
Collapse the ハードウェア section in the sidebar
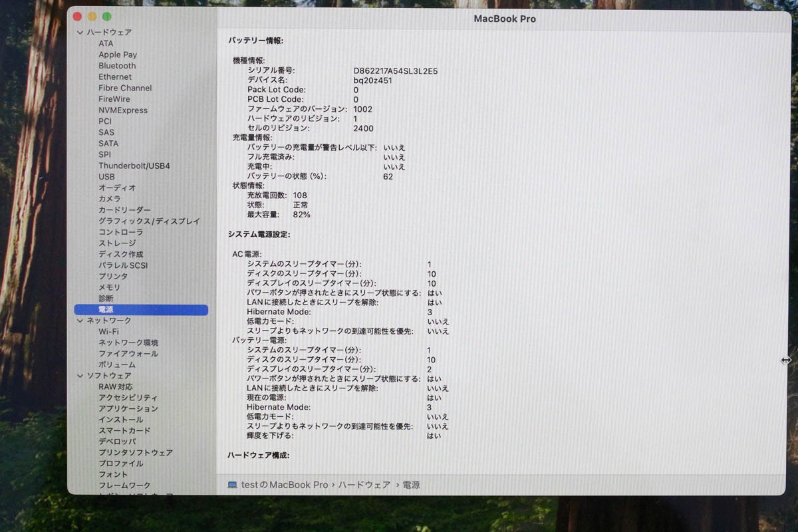80,32
